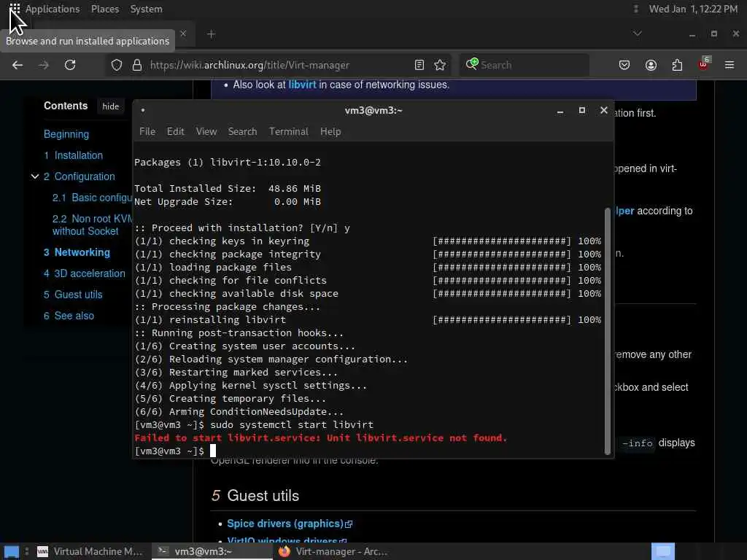
Task: Jump to Installation section link
Action: (74, 155)
